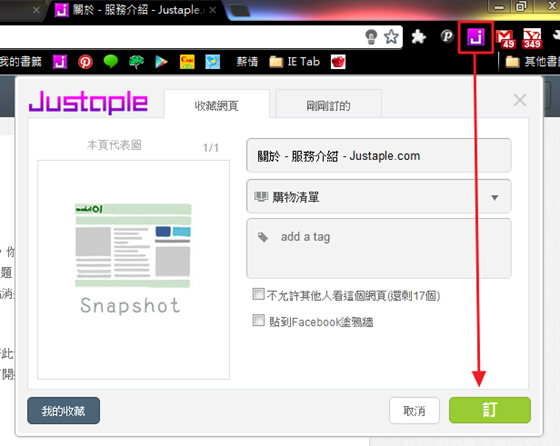This screenshot has height=446, width=560.
Task: Close the Justaple dialog with X
Action: 520,100
